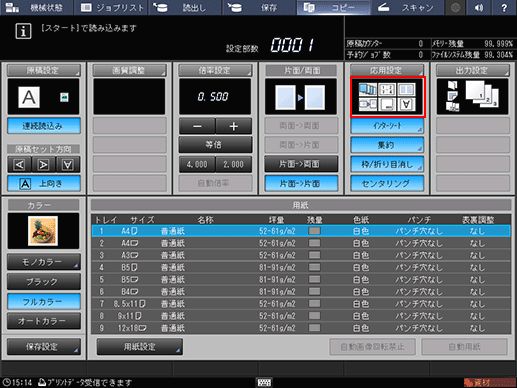Screen dimensions: 517x388
Task: Select ブラック color mode
Action: [x=44, y=282]
